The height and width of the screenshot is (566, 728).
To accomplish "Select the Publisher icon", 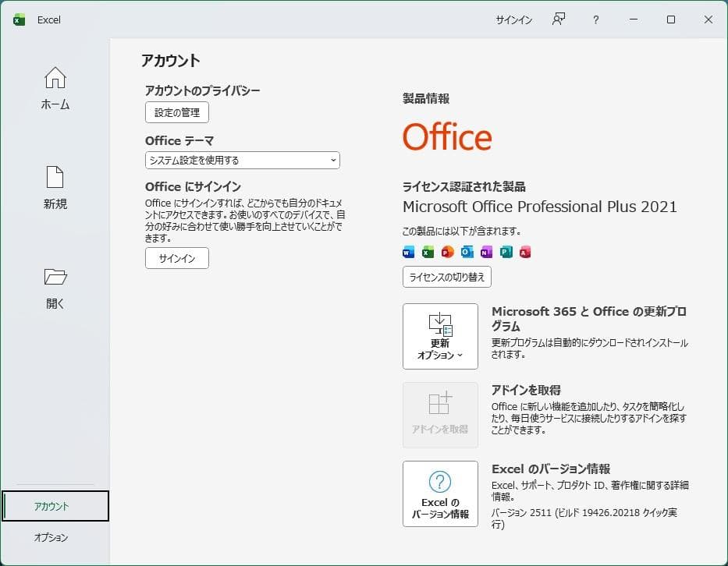I will [x=504, y=252].
